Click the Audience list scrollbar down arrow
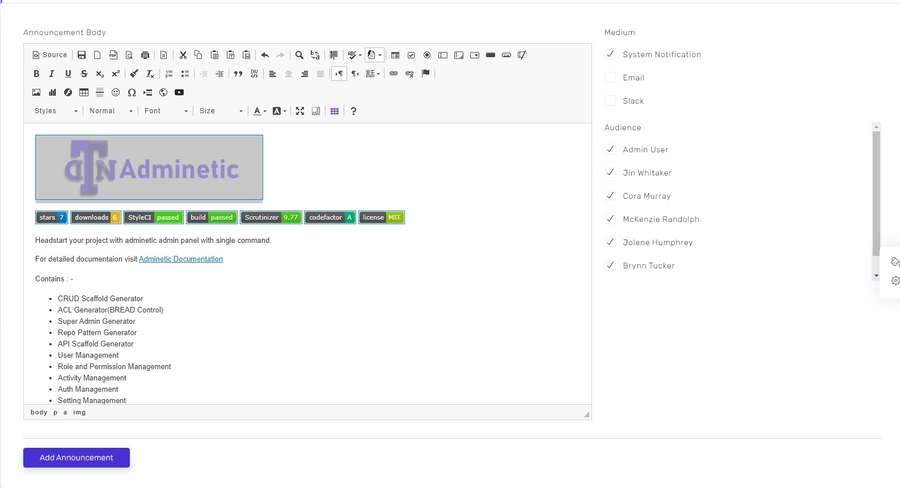 (876, 276)
